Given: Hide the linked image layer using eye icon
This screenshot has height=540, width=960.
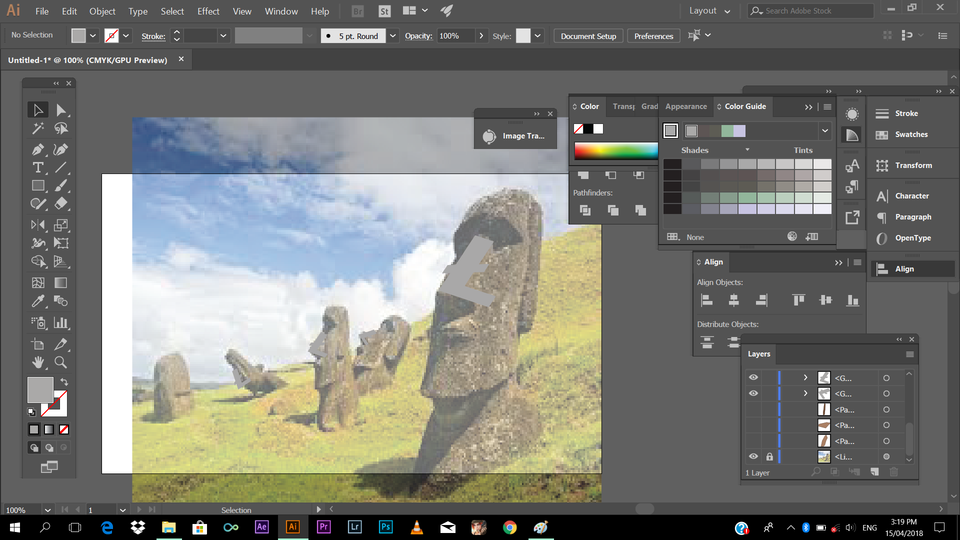Looking at the screenshot, I should [x=754, y=457].
